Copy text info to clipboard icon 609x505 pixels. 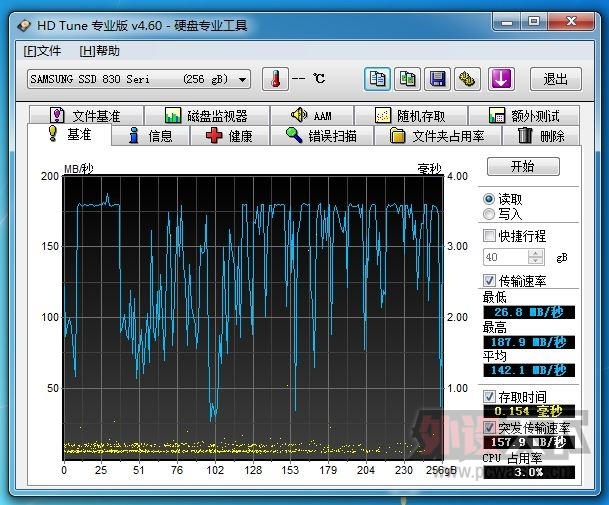click(377, 79)
